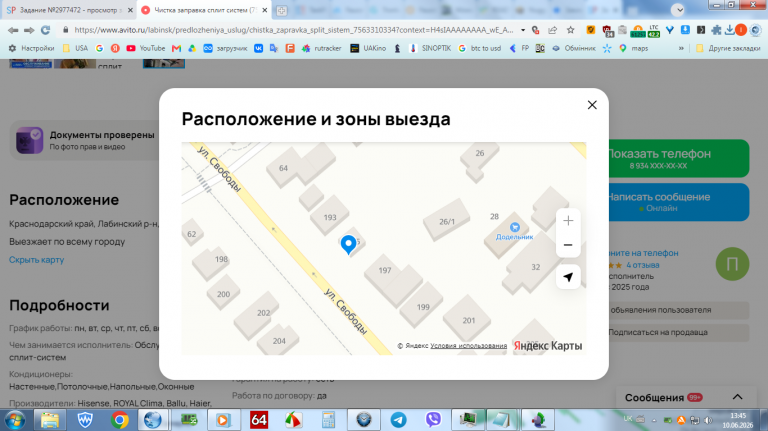This screenshot has width=768, height=431.
Task: Open the загрузчик bookmark
Action: pos(225,48)
